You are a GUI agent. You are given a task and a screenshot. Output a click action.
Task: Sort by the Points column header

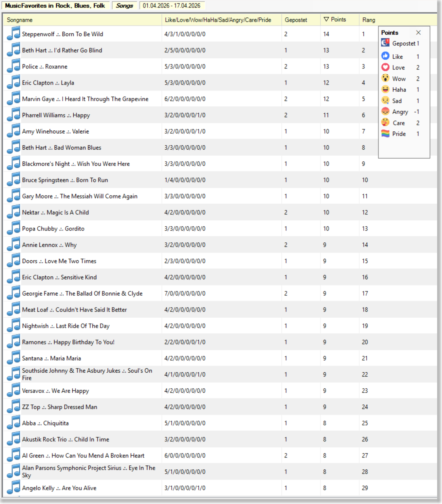pos(338,20)
